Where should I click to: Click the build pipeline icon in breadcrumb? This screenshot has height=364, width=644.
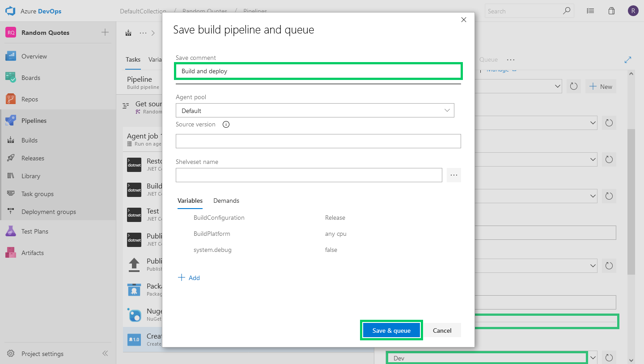pyautogui.click(x=129, y=33)
